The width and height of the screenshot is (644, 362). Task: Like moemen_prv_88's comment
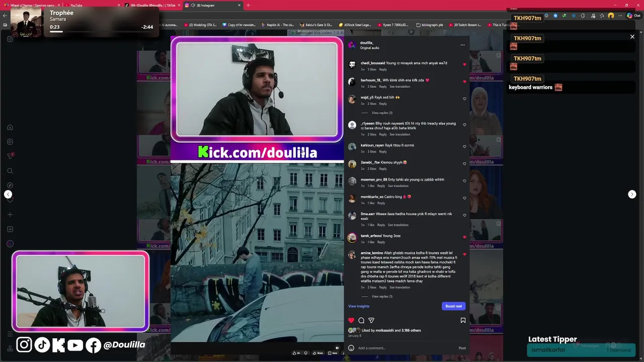point(464,181)
